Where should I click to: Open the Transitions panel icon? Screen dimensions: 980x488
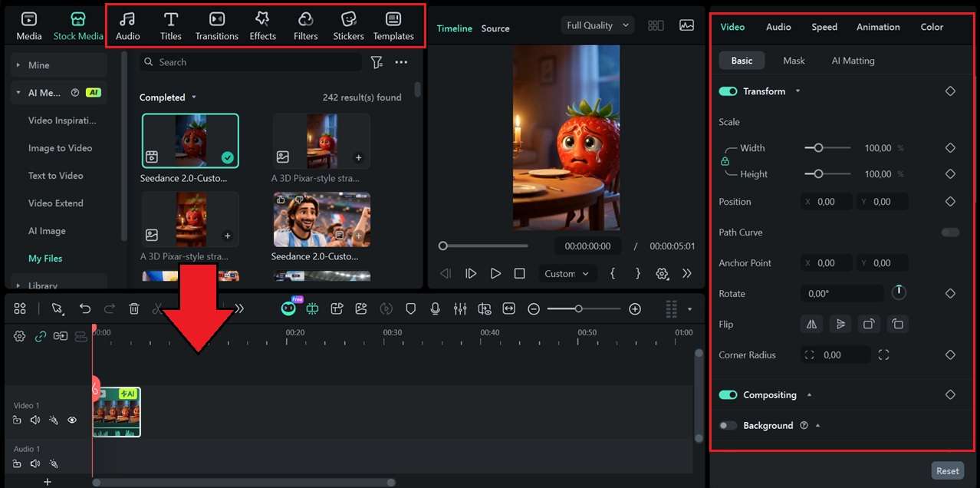pos(217,19)
